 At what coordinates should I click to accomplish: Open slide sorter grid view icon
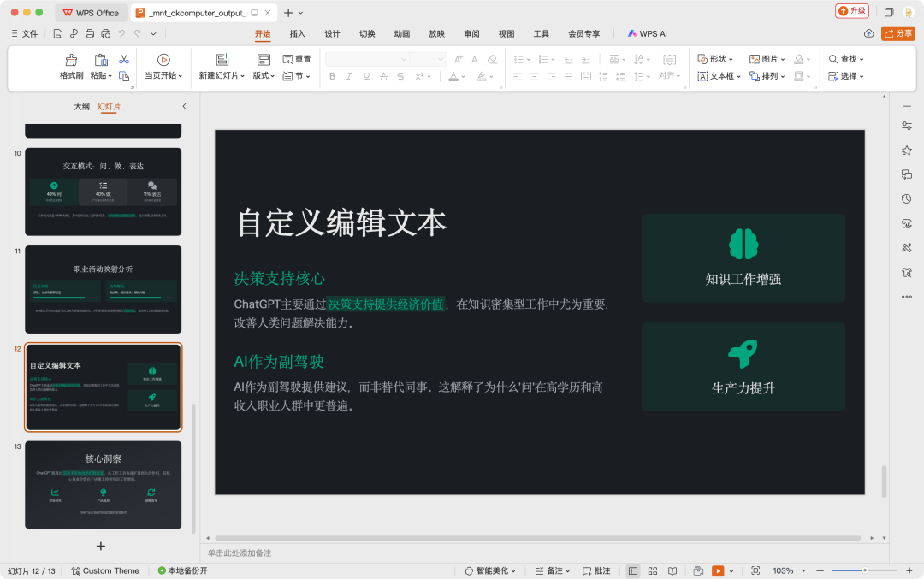click(x=653, y=570)
